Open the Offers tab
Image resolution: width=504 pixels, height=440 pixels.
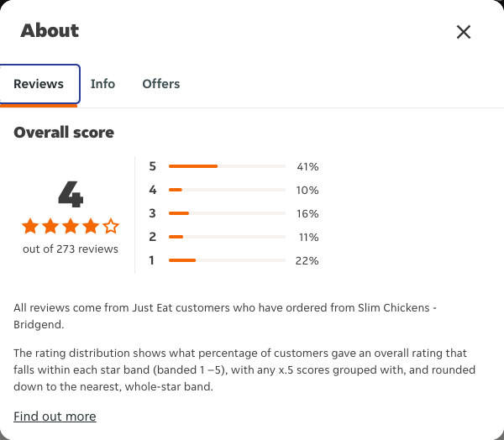pyautogui.click(x=161, y=84)
